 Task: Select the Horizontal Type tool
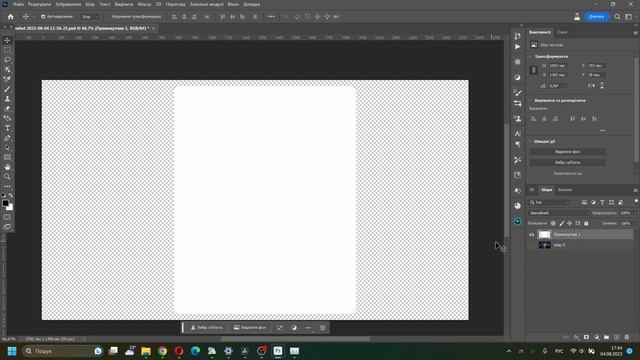pos(7,128)
